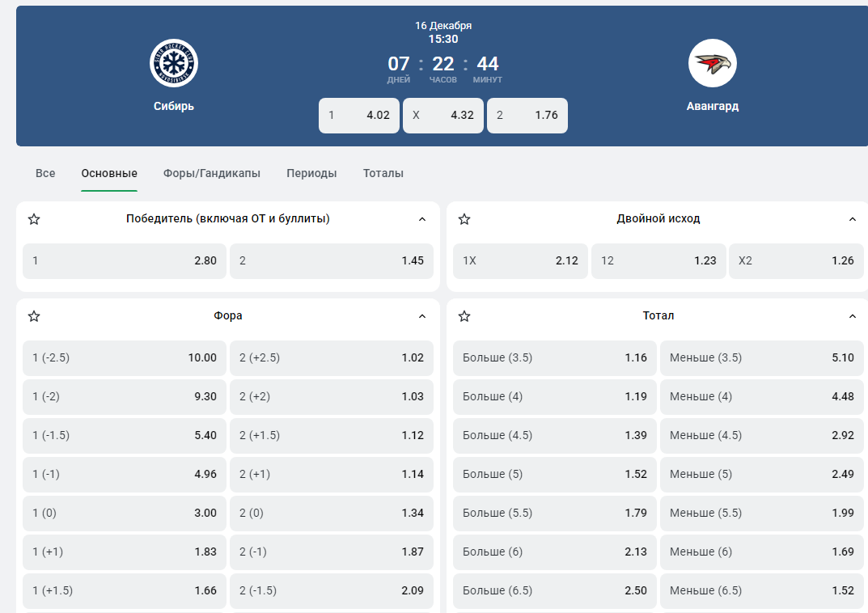Collapse the Двойной исход section
The height and width of the screenshot is (613, 868).
point(853,219)
